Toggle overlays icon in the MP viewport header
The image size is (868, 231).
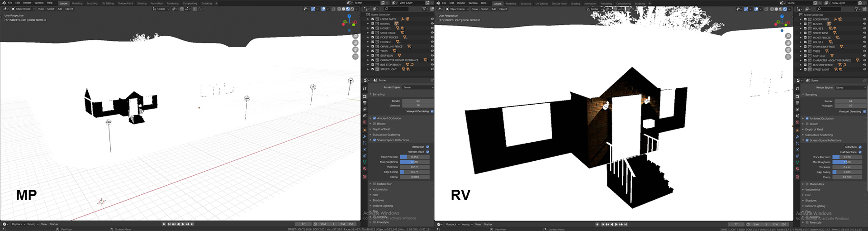pos(323,9)
